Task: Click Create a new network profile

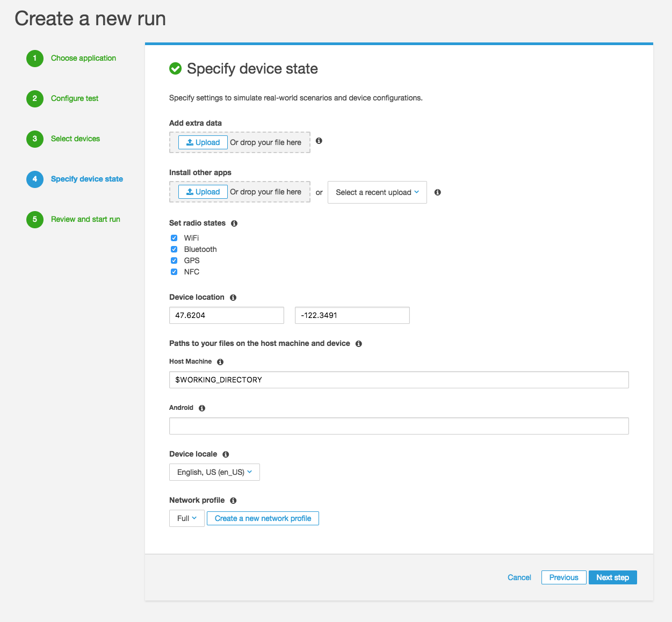Action: pos(263,518)
